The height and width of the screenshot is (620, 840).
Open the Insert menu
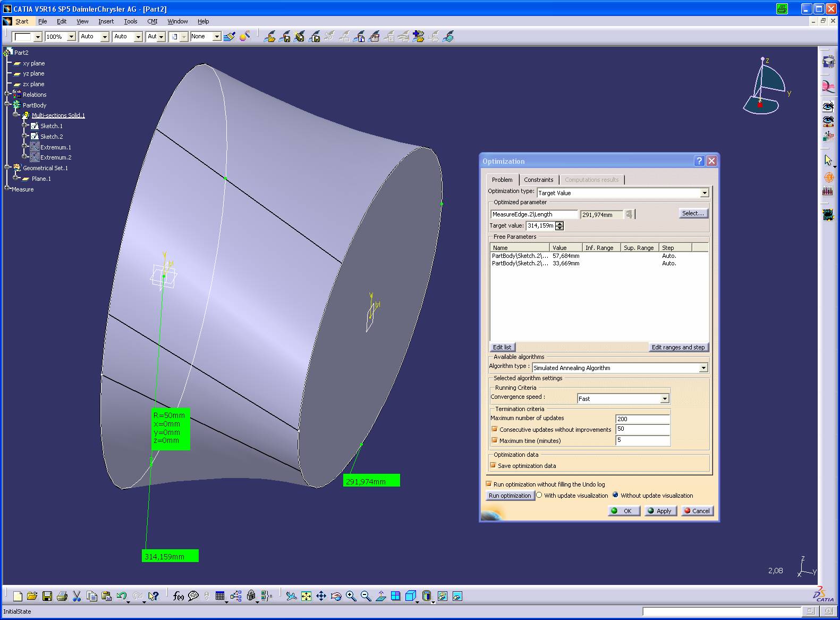tap(106, 21)
